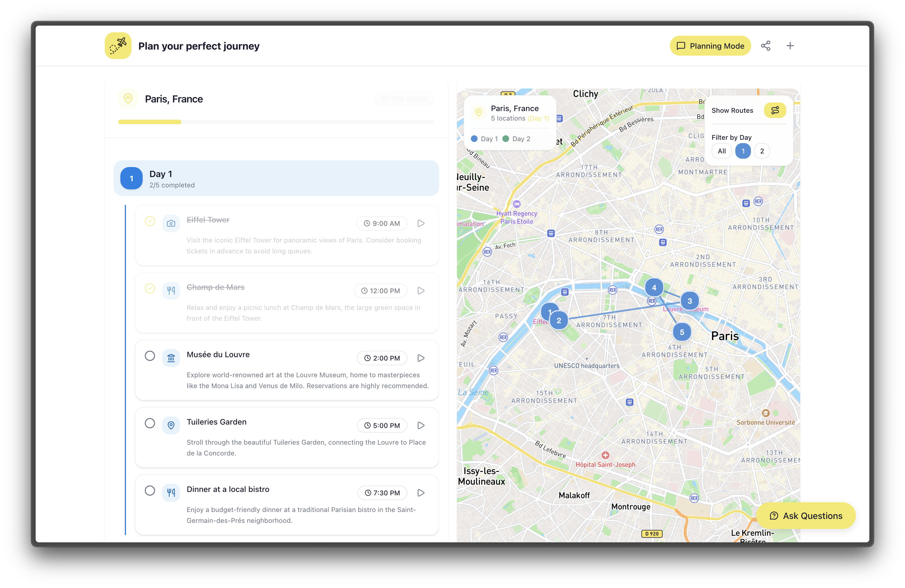Click the play arrow for Musée du Louvre
Image resolution: width=905 pixels, height=588 pixels.
(420, 358)
